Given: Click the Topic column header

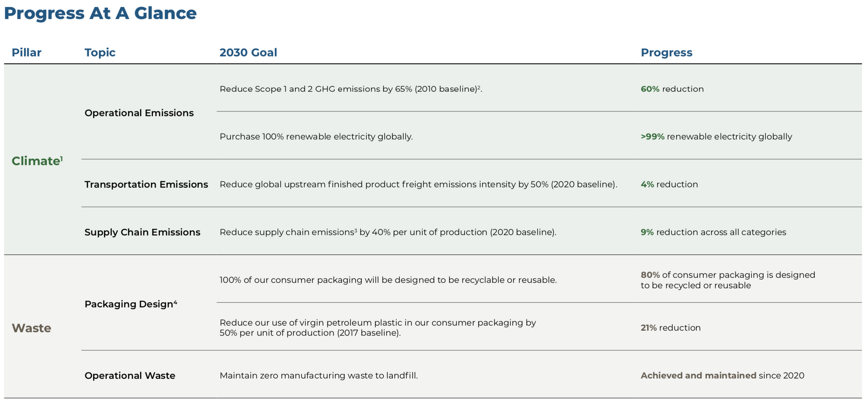Looking at the screenshot, I should click(100, 52).
